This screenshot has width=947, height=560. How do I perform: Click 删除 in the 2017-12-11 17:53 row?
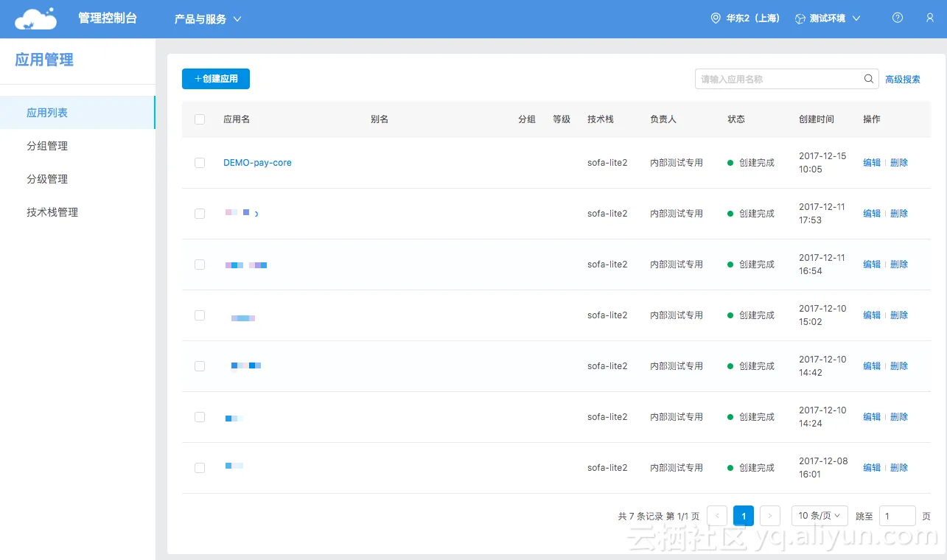(899, 214)
